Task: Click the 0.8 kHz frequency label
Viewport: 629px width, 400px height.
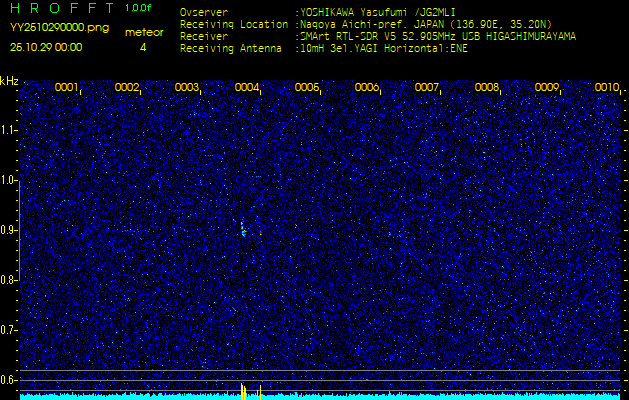Action: 8,280
